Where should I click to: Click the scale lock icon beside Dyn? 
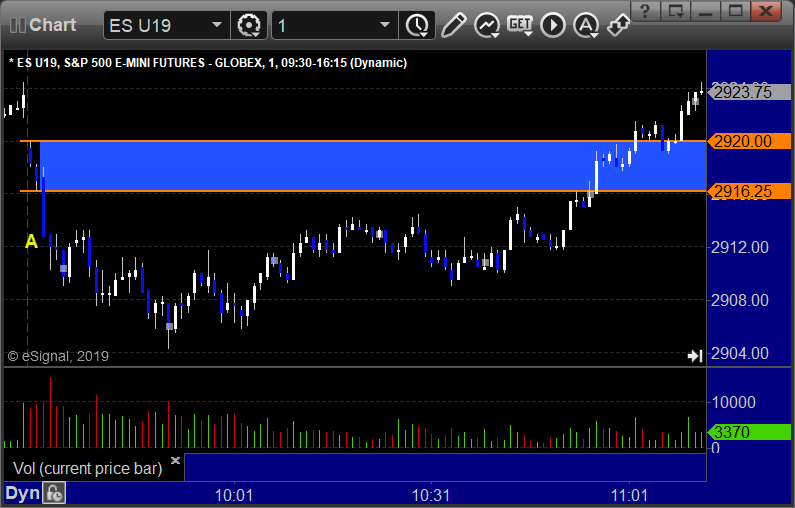(54, 493)
